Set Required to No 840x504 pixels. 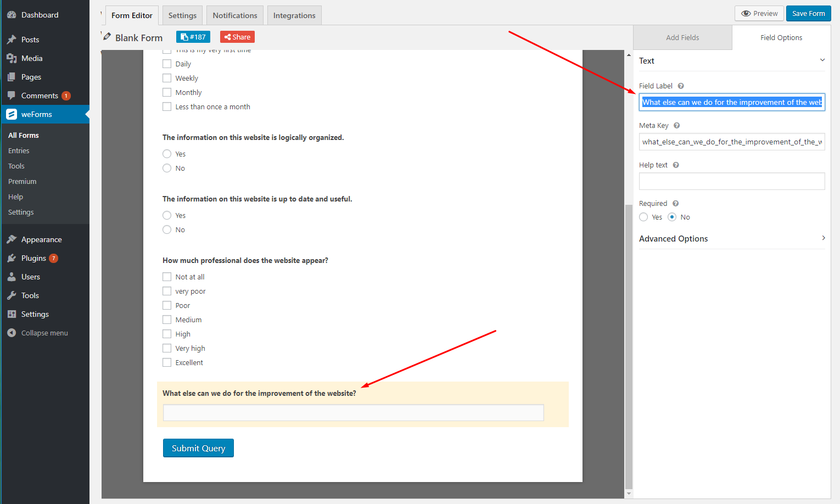point(672,217)
